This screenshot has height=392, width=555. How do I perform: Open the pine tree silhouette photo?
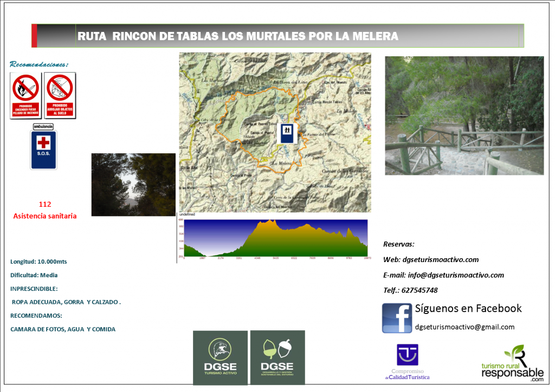click(x=133, y=185)
